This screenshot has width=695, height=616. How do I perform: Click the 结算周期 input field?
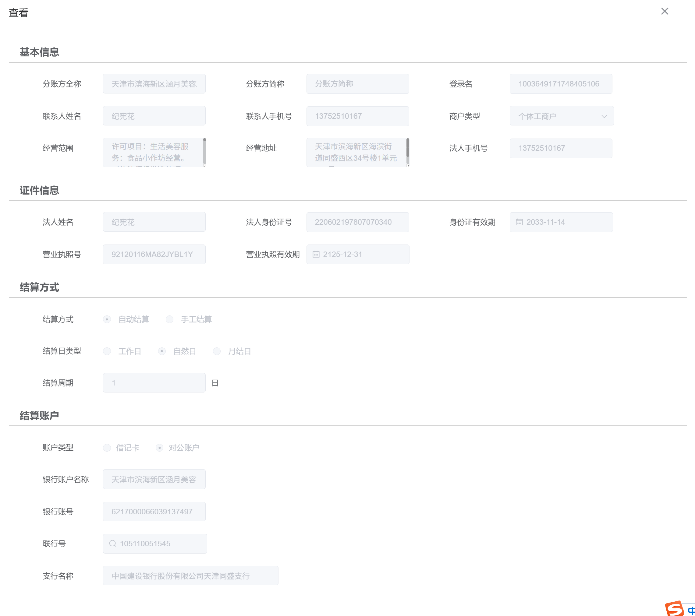(x=154, y=383)
